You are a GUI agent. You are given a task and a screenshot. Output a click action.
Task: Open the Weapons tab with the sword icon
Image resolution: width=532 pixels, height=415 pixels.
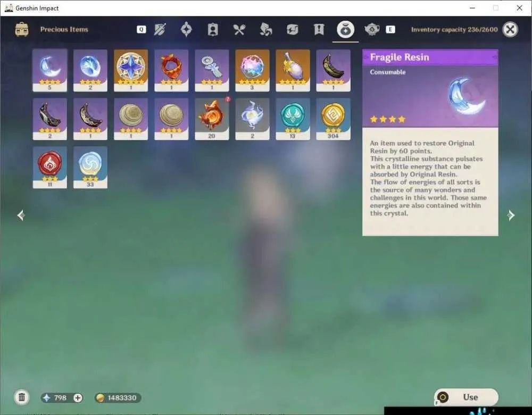(160, 29)
